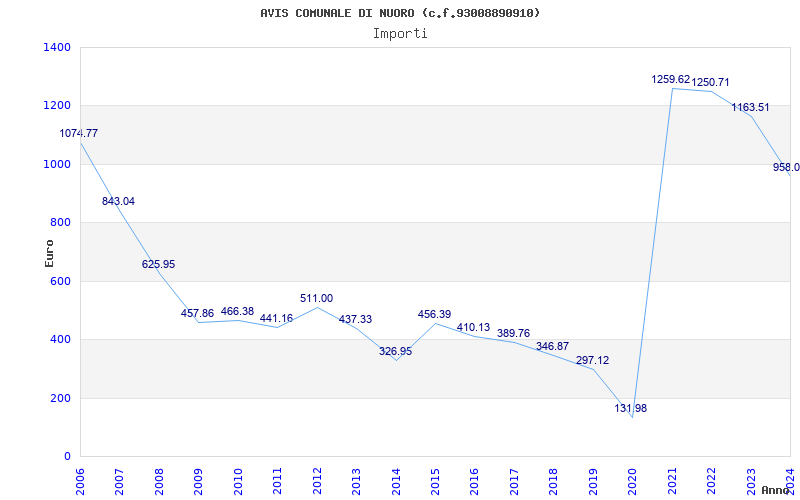Select the 437.33 data label

coord(356,319)
